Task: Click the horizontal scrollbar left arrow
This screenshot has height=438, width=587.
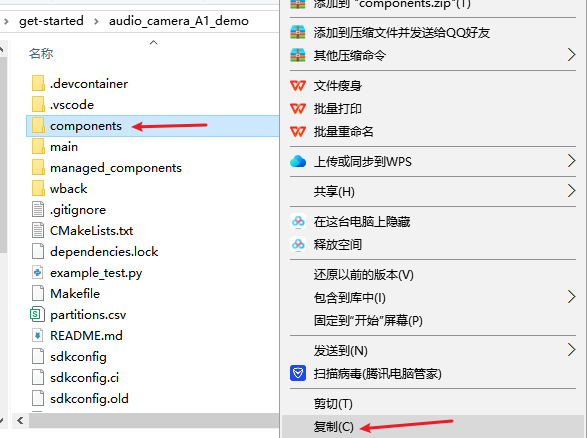Action: tap(20, 420)
